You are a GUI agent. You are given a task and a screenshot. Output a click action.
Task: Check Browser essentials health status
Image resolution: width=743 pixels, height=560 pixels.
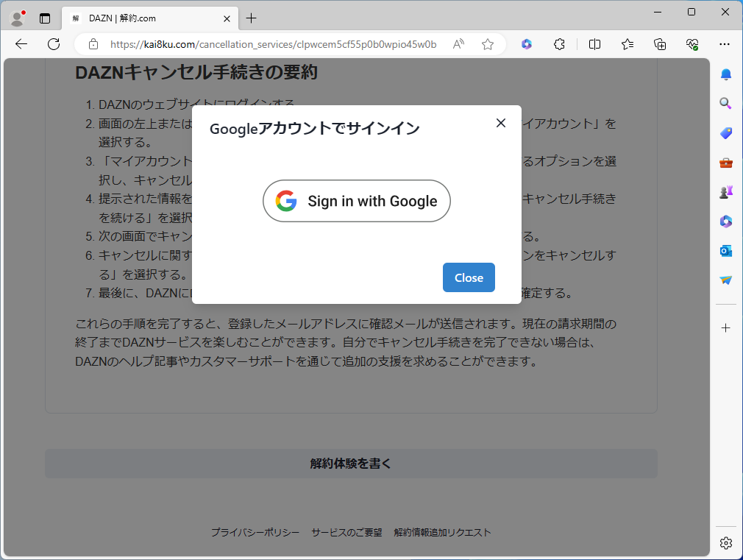692,44
